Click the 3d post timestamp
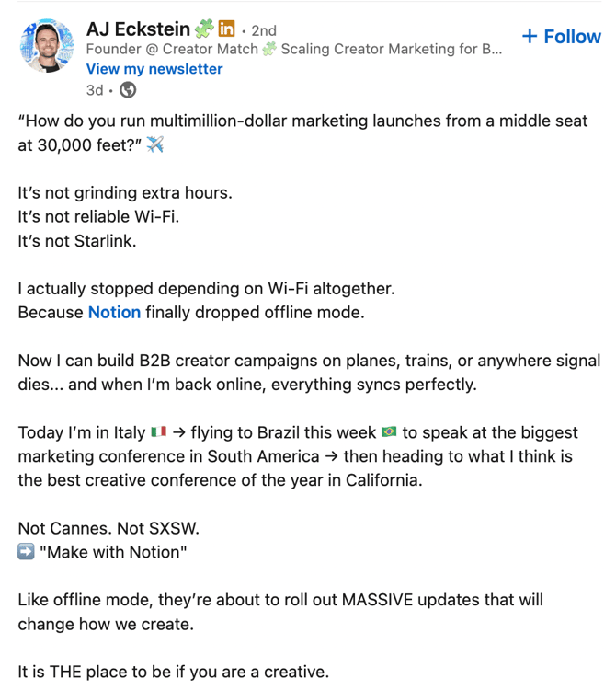 point(95,90)
